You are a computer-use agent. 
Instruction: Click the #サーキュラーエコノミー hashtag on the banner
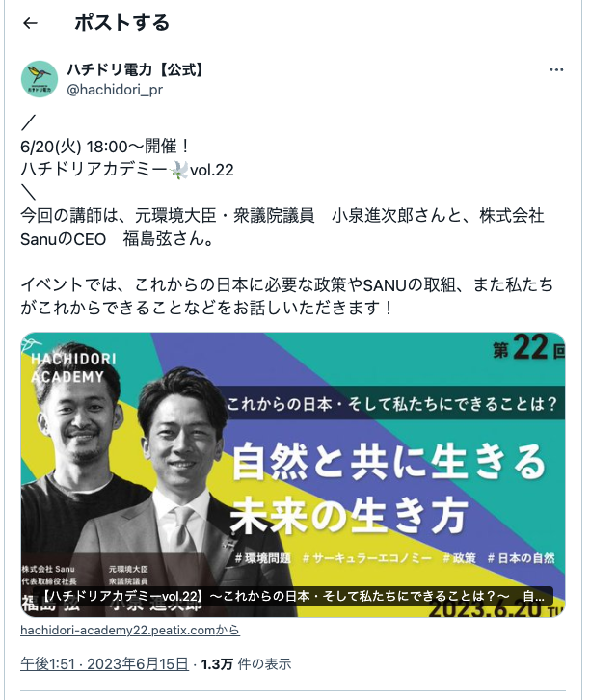[367, 558]
